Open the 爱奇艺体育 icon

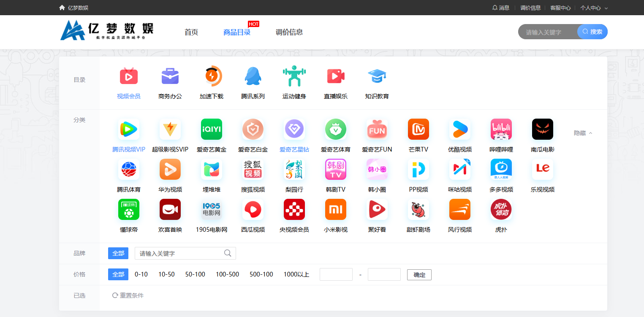(x=336, y=129)
